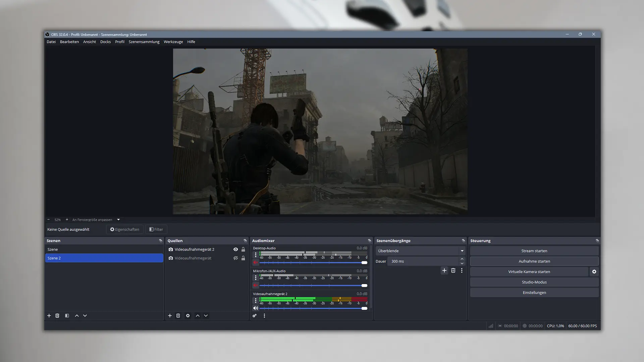
Task: Increase Dauer with up stepper arrow
Action: [x=462, y=259]
